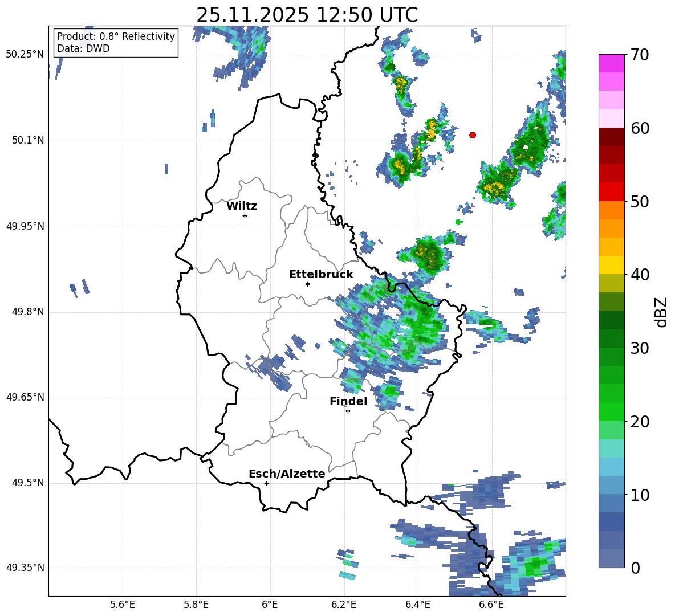Screen dimensions: 675x616
Task: Click the colorbar tick value 70
Action: click(x=640, y=55)
